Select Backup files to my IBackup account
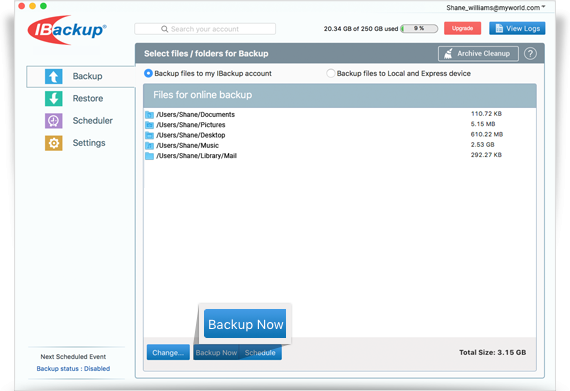570x391 pixels. coord(148,73)
